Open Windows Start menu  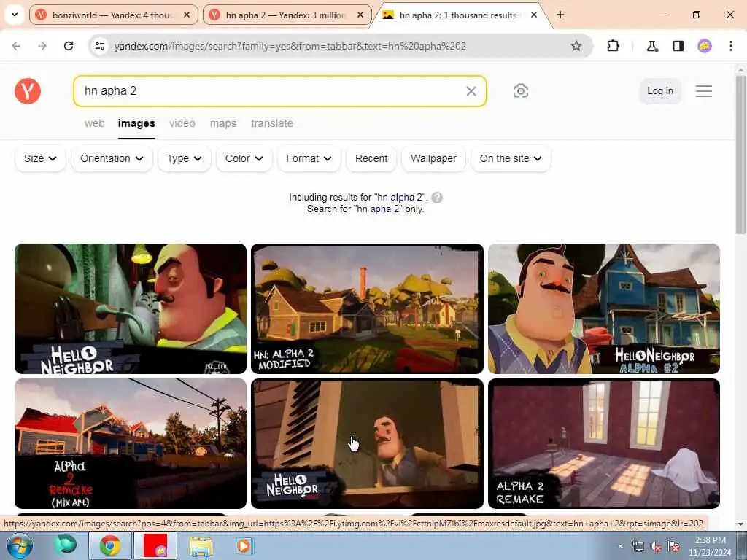pyautogui.click(x=19, y=545)
